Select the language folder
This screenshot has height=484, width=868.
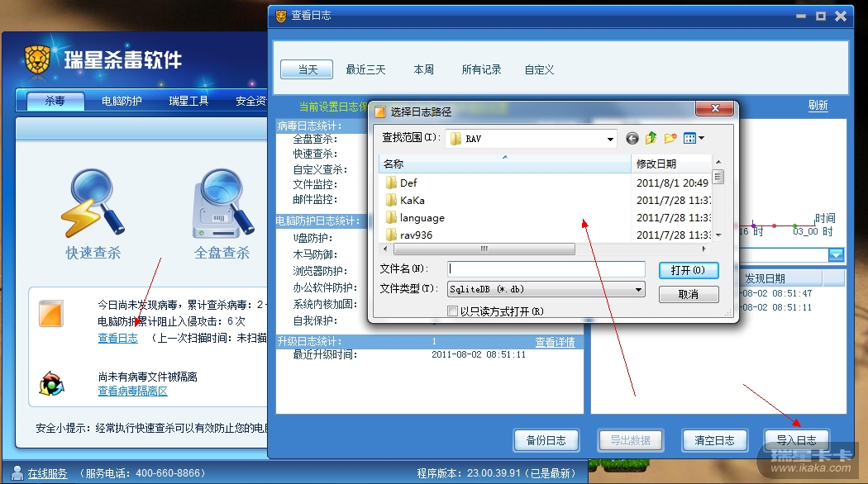[x=415, y=218]
